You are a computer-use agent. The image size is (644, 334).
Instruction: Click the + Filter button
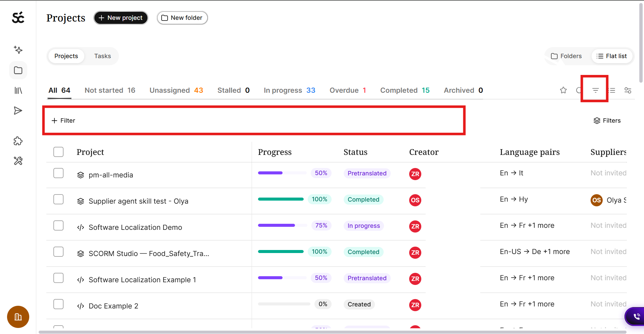point(63,121)
